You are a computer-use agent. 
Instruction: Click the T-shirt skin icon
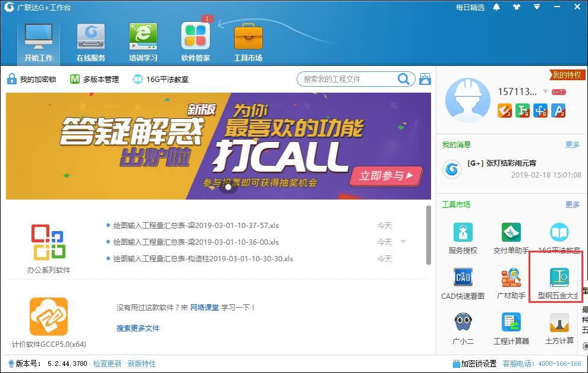(517, 7)
